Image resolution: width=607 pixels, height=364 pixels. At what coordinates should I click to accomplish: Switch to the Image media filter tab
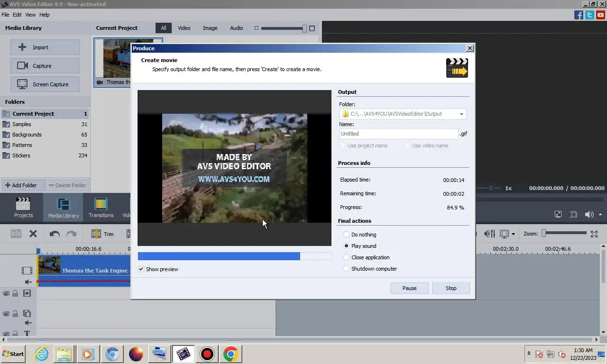click(210, 28)
